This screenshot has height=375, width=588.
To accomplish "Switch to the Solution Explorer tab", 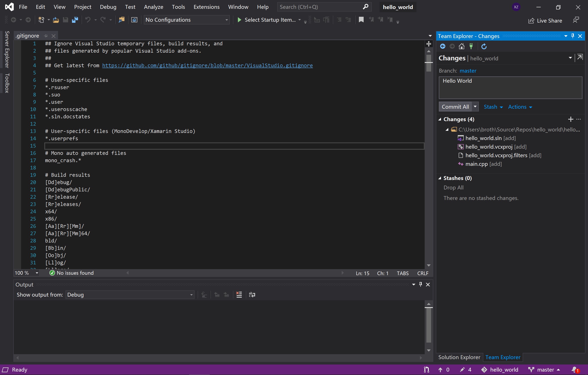I will coord(459,357).
